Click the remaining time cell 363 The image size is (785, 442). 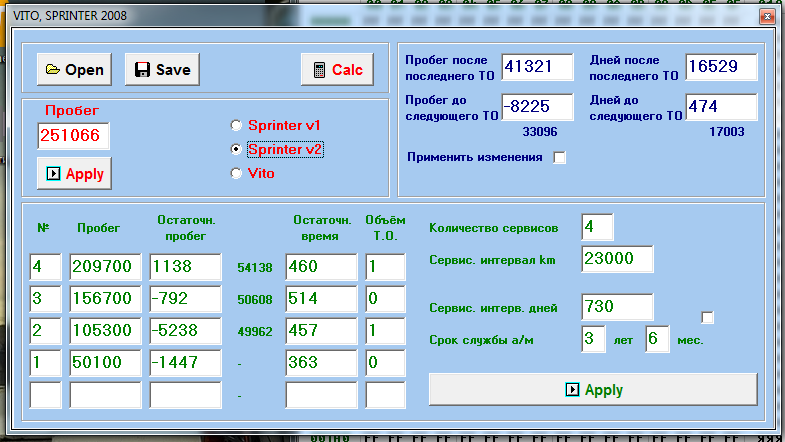[321, 363]
